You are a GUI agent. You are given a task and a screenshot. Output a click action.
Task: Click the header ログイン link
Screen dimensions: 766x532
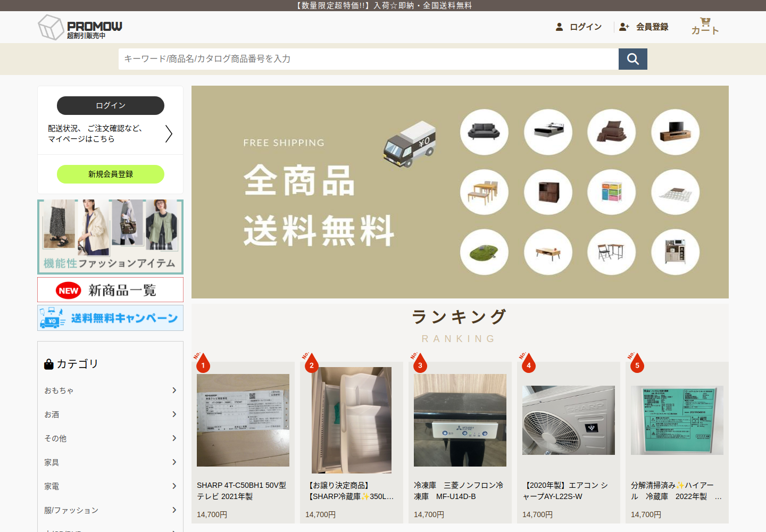[579, 27]
